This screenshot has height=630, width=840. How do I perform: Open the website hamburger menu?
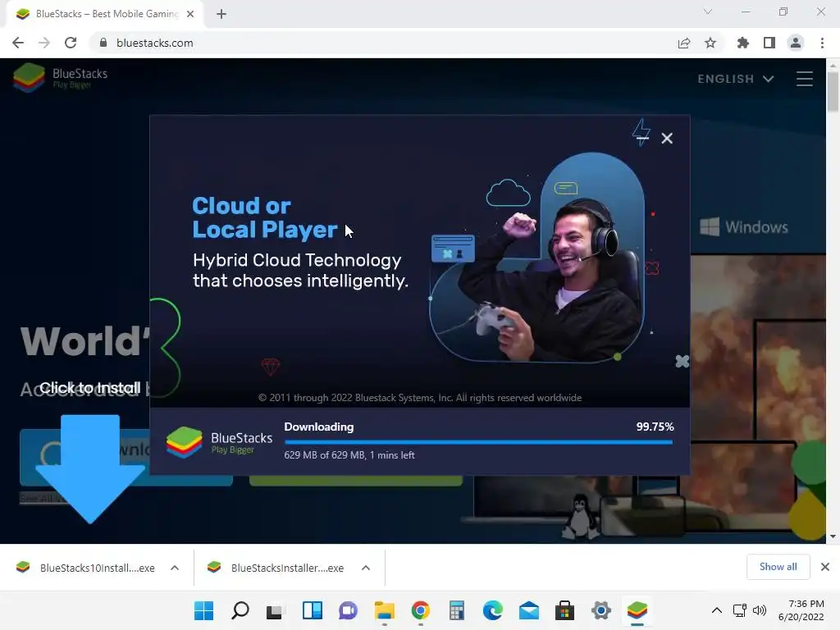coord(804,79)
